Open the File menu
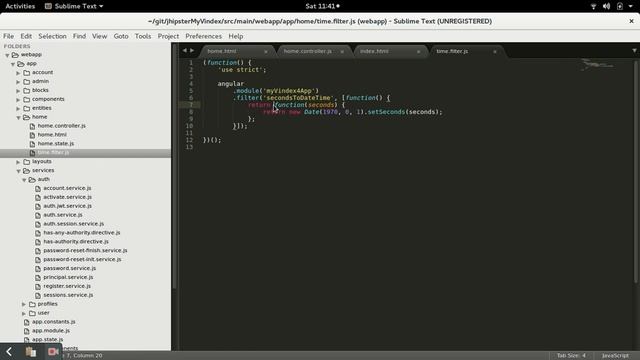The image size is (640, 360). pyautogui.click(x=9, y=36)
